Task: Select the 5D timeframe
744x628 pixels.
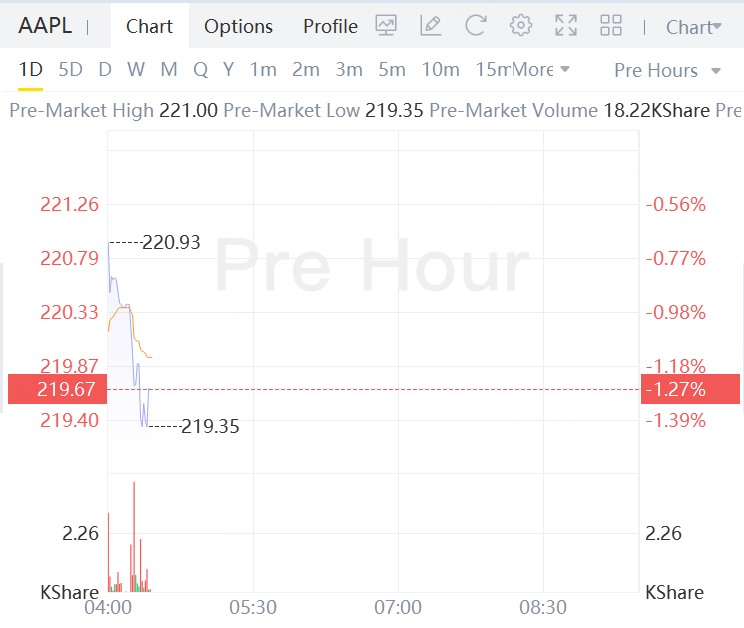Action: (x=71, y=69)
